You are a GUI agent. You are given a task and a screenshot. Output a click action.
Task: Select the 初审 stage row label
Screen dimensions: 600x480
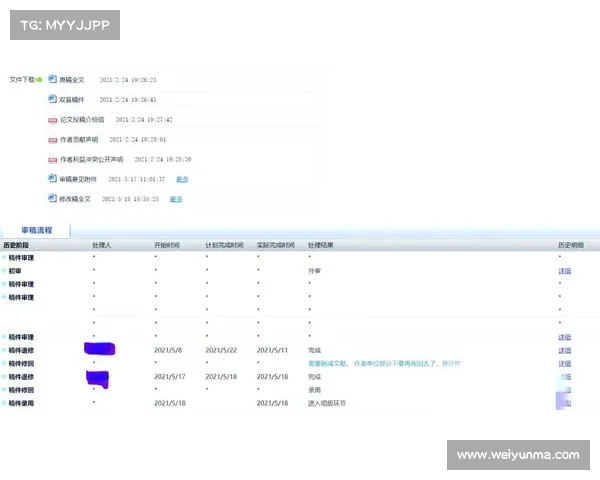pyautogui.click(x=15, y=271)
